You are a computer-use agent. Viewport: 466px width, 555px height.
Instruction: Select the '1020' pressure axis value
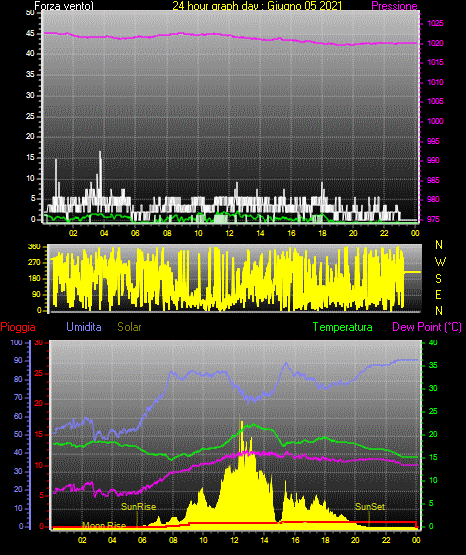(x=435, y=43)
